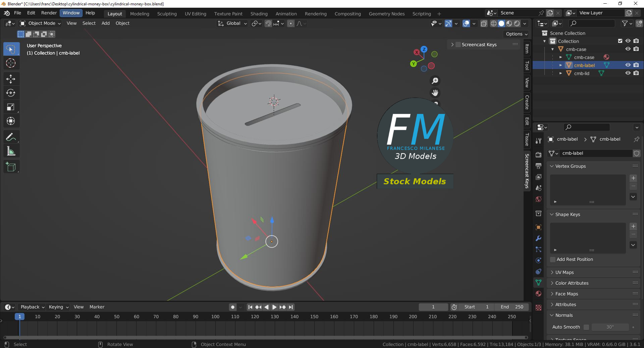Activate the Annotate pencil tool
The width and height of the screenshot is (644, 348).
tap(11, 137)
